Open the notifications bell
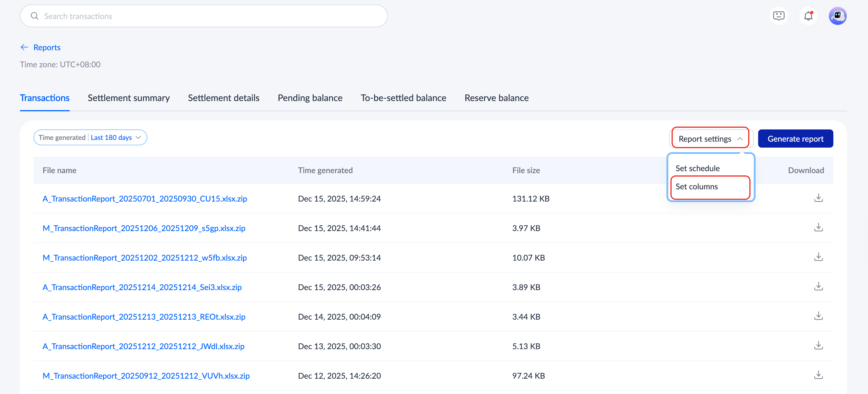The height and width of the screenshot is (394, 868). [x=808, y=16]
